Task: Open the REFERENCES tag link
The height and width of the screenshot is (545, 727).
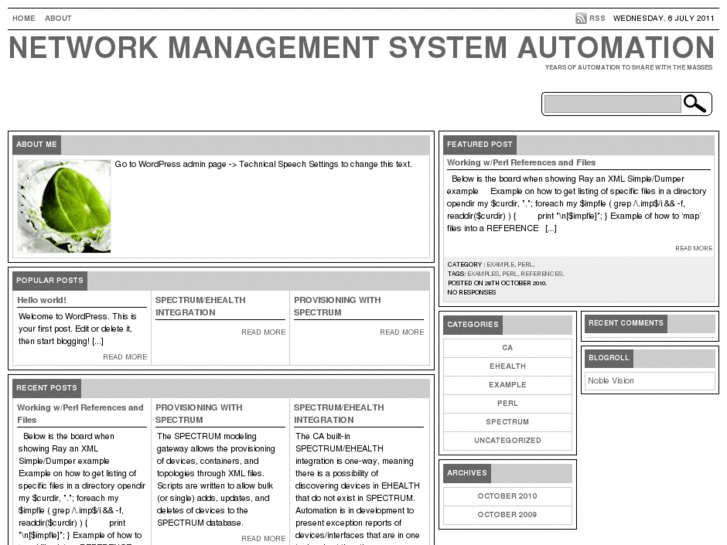Action: coord(541,274)
